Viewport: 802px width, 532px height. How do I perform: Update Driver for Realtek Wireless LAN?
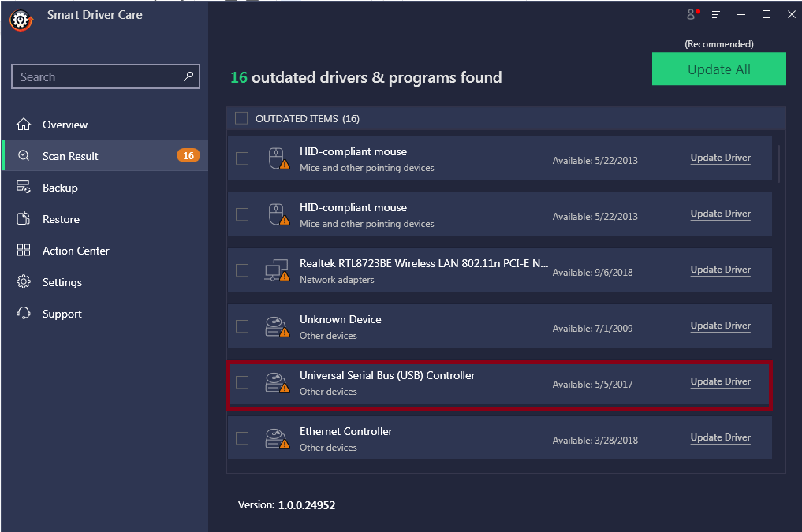720,269
